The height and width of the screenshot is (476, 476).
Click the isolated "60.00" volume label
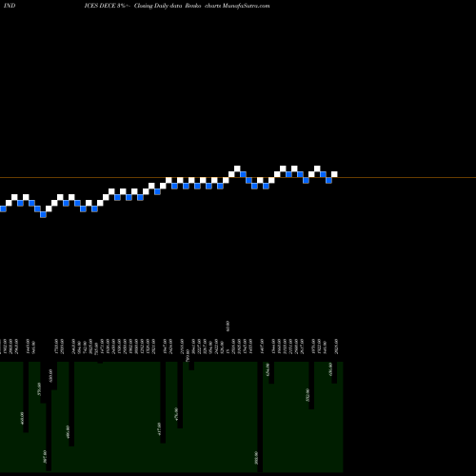[228, 327]
